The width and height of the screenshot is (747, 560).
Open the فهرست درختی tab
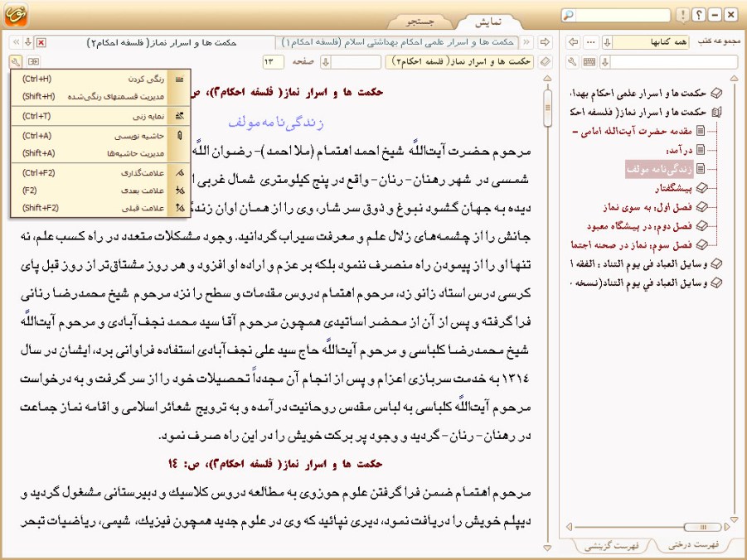click(x=692, y=545)
